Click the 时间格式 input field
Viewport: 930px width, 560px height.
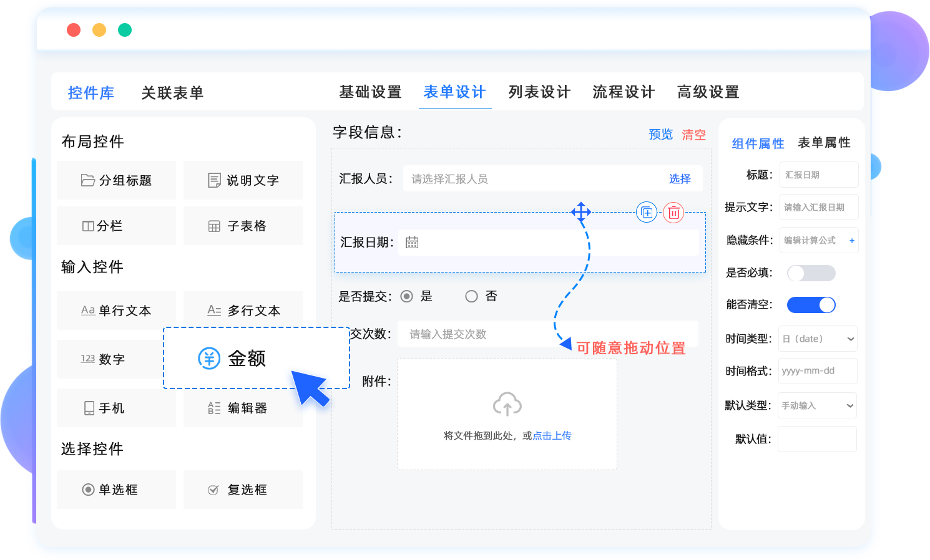point(818,370)
